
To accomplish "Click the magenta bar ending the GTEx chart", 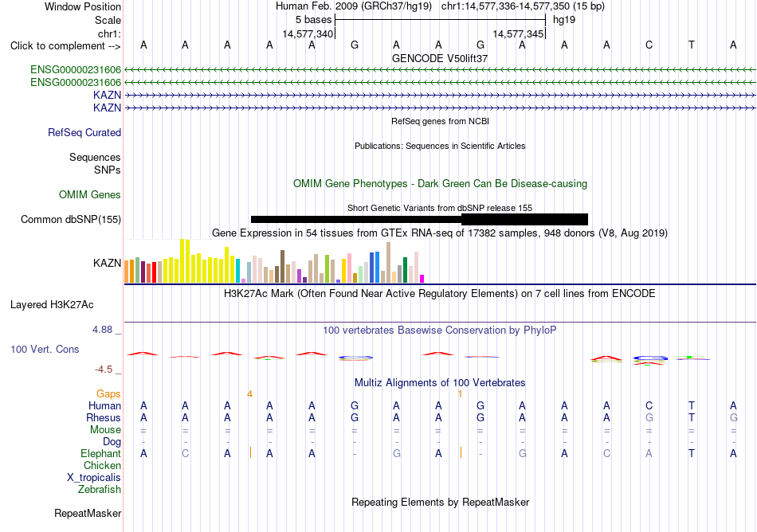I will 422,279.
